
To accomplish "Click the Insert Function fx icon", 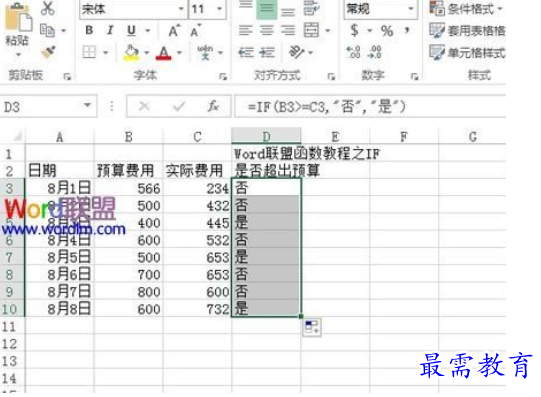I will [x=213, y=106].
